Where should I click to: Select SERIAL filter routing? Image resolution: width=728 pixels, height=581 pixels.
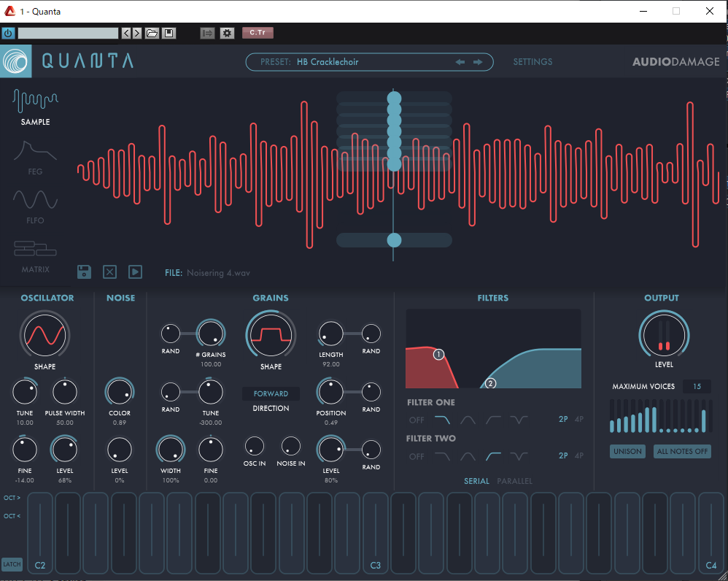coord(476,481)
